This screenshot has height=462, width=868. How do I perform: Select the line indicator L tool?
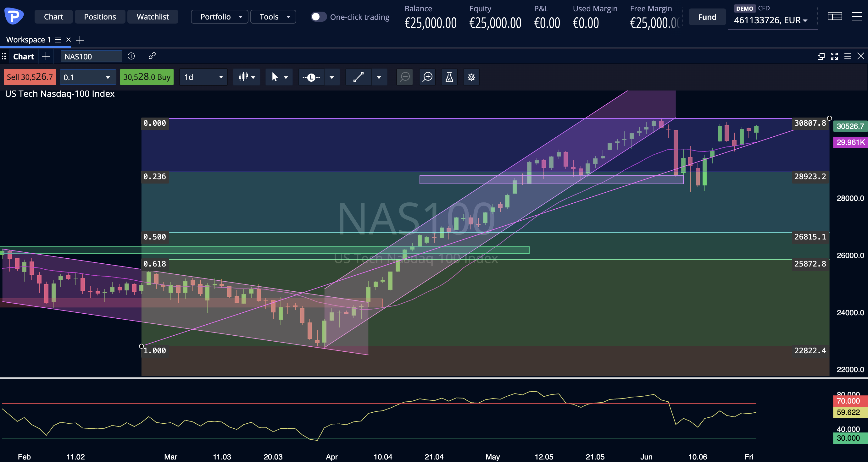point(311,77)
